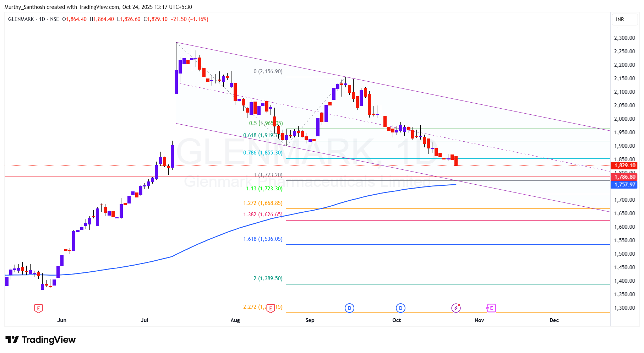Open the dividend D marker near Sep

[x=349, y=308]
